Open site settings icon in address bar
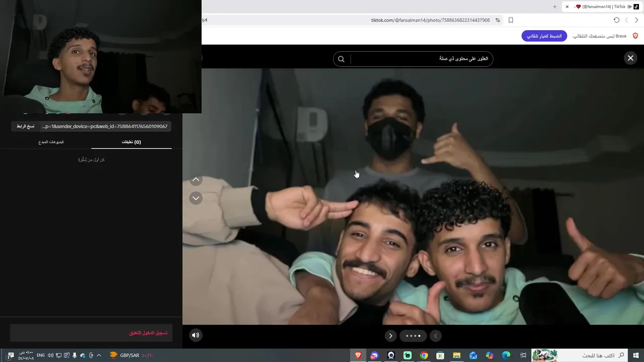 coord(498,20)
